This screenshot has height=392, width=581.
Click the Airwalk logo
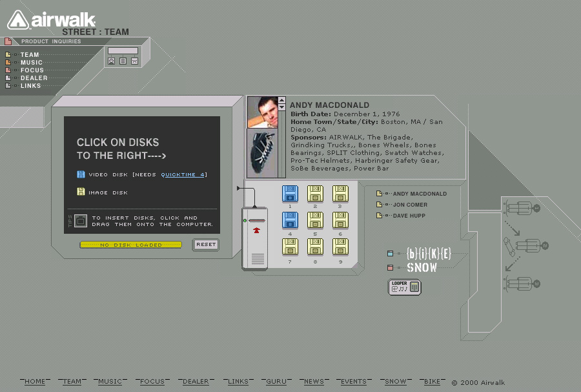(51, 19)
